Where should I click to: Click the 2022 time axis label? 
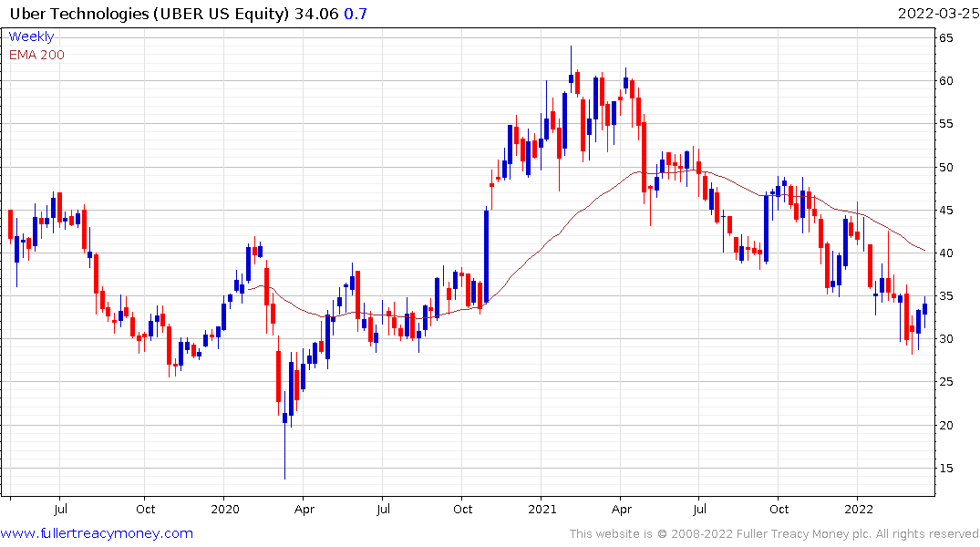coord(859,509)
